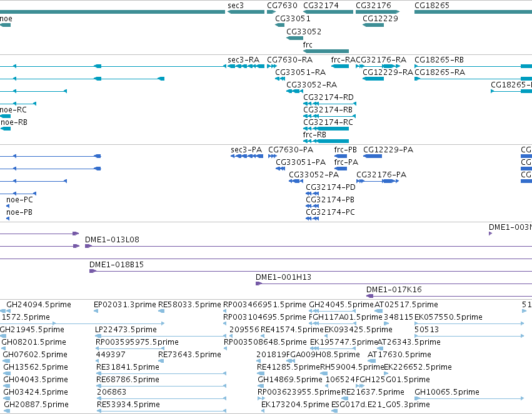
Task: Open protein frc-PB label
Action: point(345,150)
